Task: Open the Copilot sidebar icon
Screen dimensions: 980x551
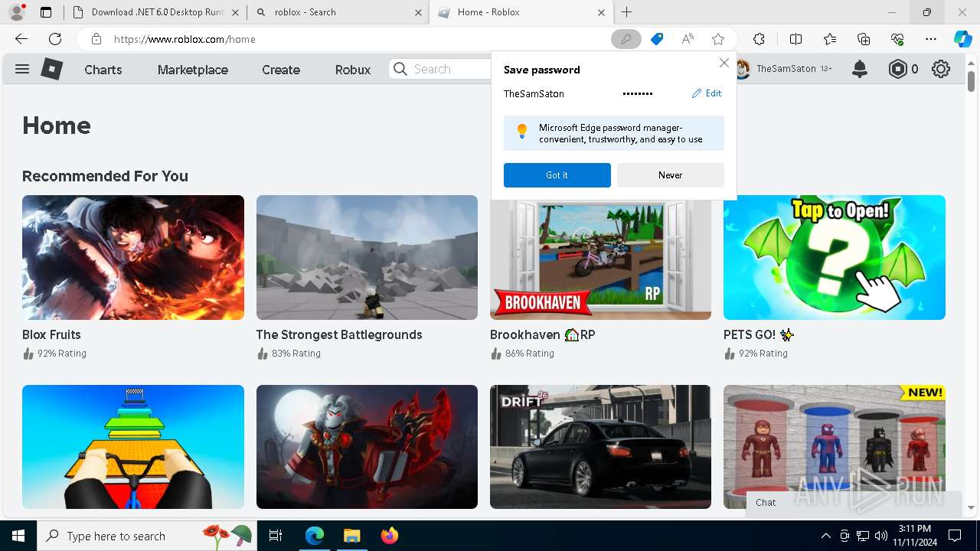Action: (962, 39)
